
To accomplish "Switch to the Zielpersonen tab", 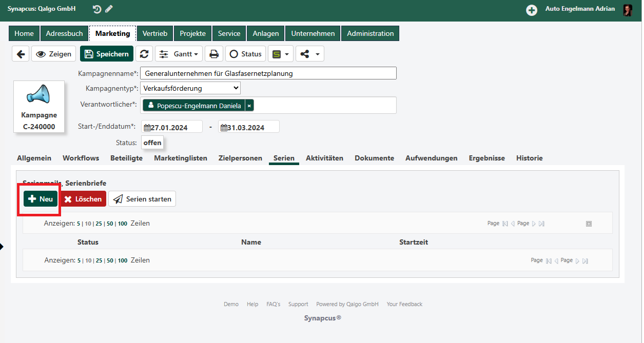I will click(240, 158).
